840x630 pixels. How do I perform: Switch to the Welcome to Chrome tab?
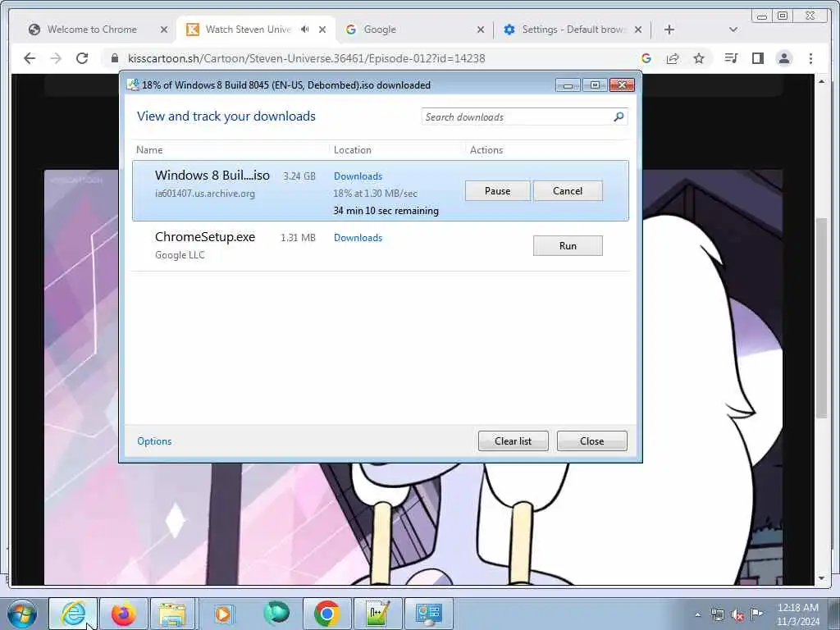[x=92, y=30]
